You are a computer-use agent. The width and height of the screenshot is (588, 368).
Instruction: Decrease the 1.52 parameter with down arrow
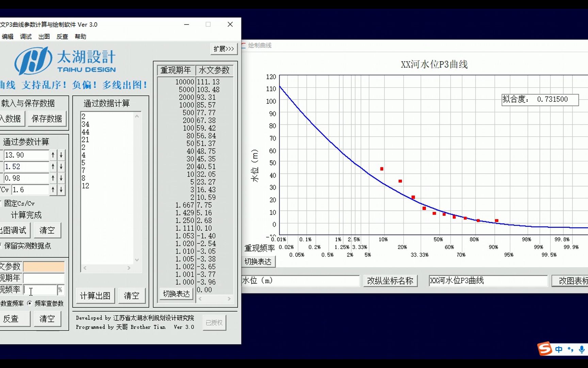pyautogui.click(x=61, y=167)
